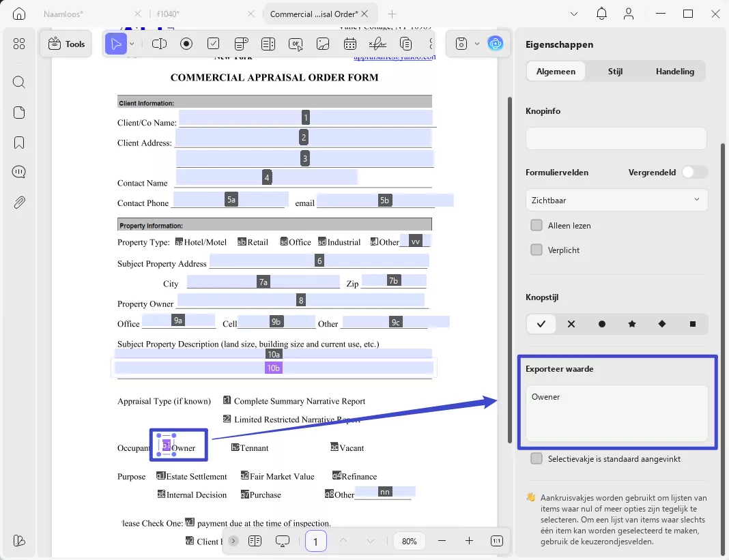
Task: Toggle the Vergrendeld switch
Action: pos(694,173)
